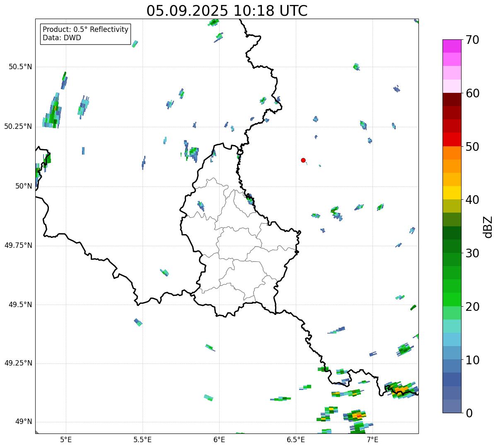This screenshot has width=498, height=448.
Task: Click the dBZ colorbar axis label
Action: 488,227
